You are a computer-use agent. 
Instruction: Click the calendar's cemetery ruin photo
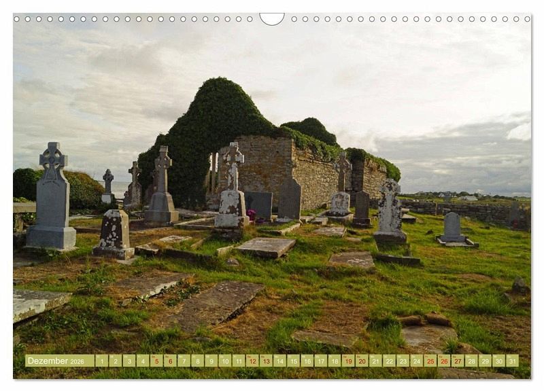tap(272, 196)
